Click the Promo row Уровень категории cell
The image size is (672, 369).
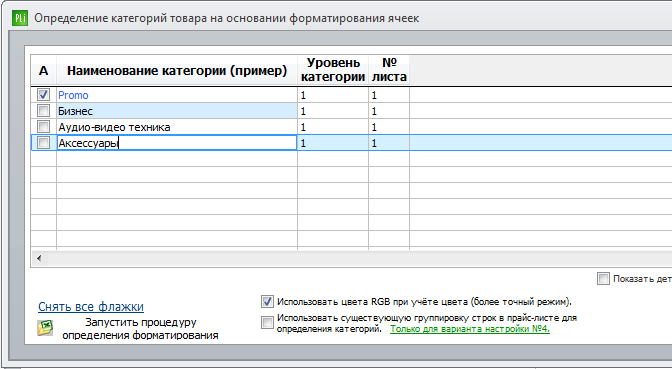(x=333, y=95)
